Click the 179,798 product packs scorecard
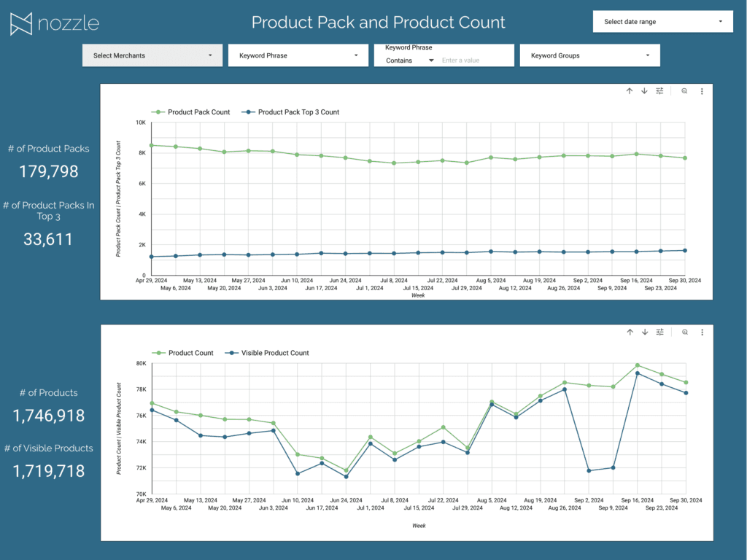747x560 pixels. pos(49,171)
